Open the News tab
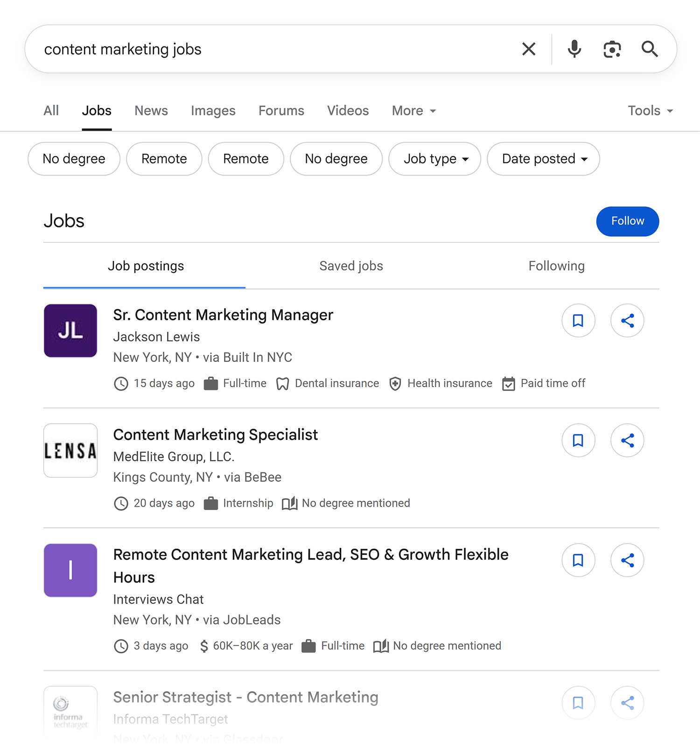 [151, 111]
